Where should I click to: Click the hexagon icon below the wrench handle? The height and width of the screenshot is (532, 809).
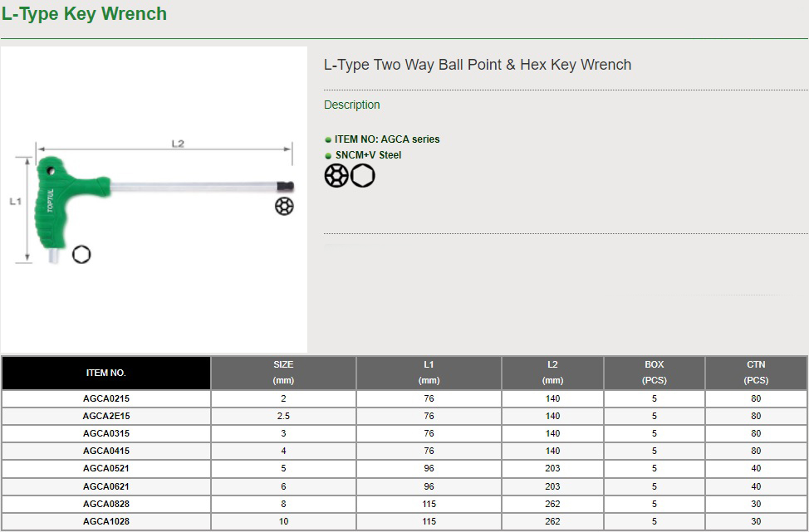coord(81,255)
